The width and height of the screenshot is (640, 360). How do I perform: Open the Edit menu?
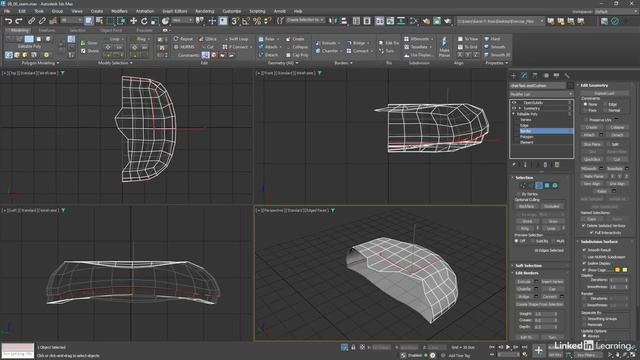tap(22, 11)
